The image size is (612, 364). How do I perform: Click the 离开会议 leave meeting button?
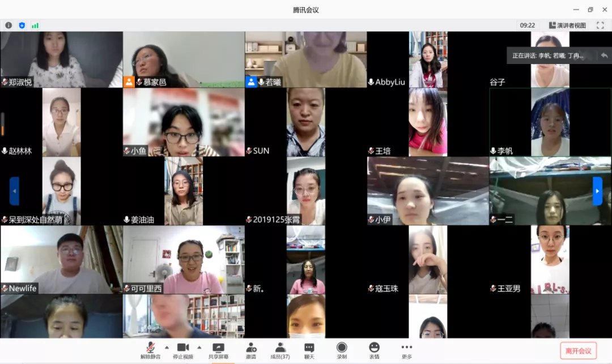(578, 351)
